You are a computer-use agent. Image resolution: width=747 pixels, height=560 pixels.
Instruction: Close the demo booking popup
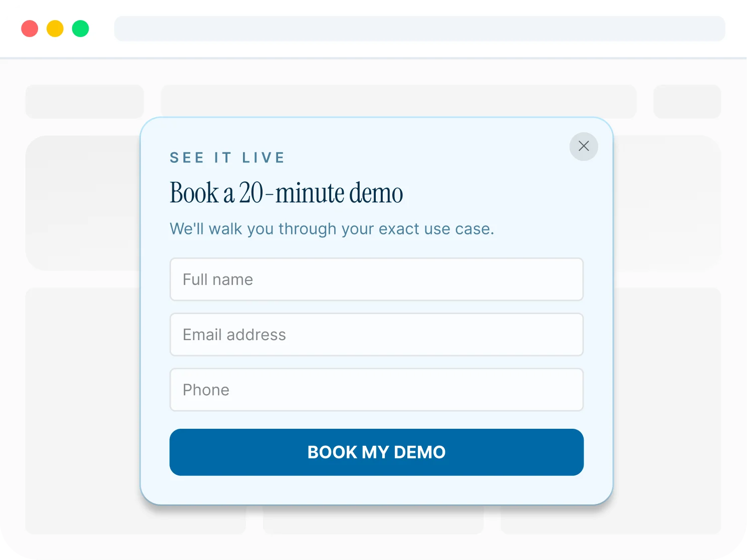coord(584,146)
